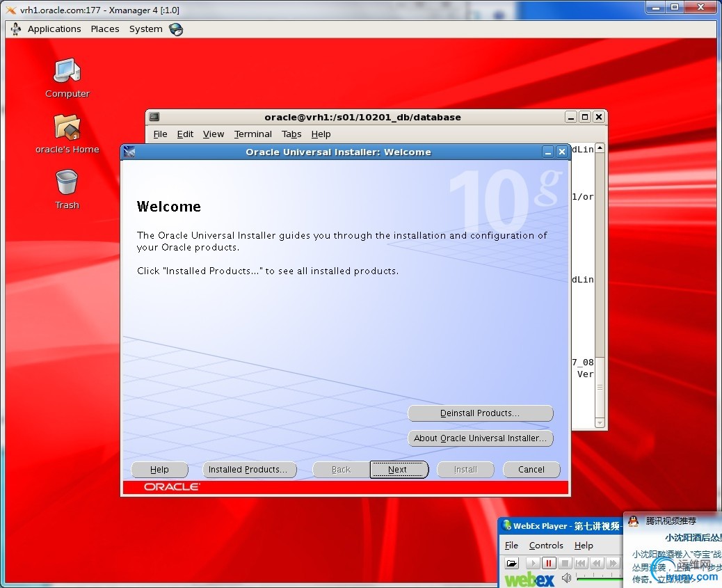Open terminal Edit menu
This screenshot has width=722, height=588.
point(185,134)
